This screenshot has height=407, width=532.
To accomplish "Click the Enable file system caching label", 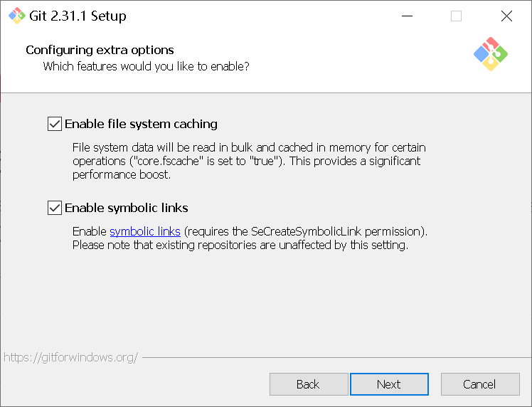I will point(141,125).
